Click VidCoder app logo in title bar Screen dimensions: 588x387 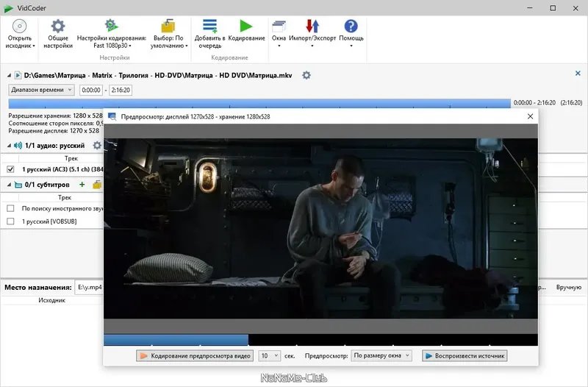(x=8, y=8)
